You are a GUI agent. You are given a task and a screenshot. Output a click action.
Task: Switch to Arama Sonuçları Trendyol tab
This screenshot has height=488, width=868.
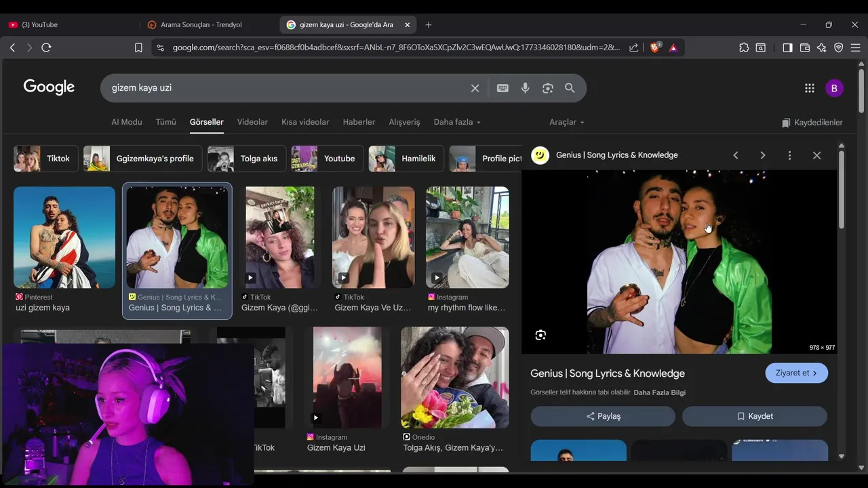pos(210,25)
